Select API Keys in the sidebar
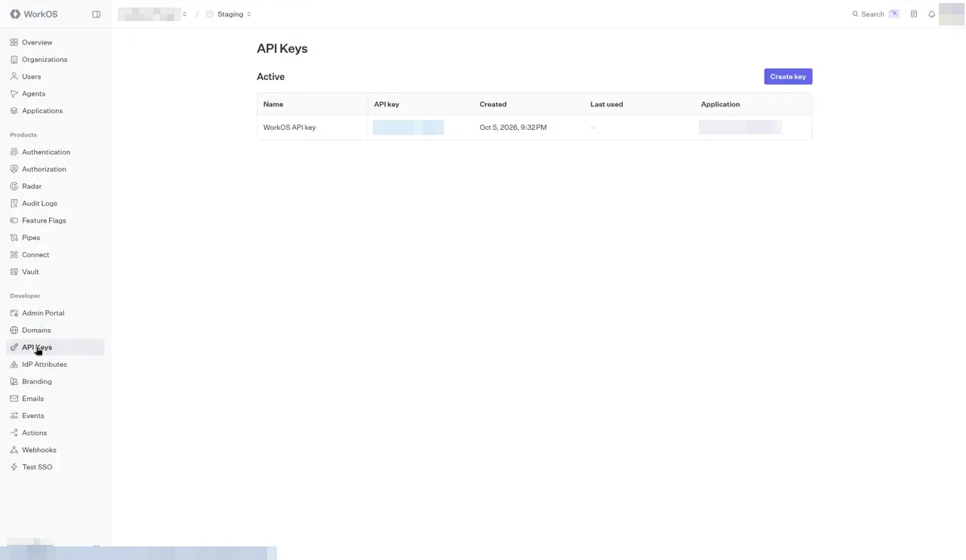This screenshot has height=560, width=966. 55,347
